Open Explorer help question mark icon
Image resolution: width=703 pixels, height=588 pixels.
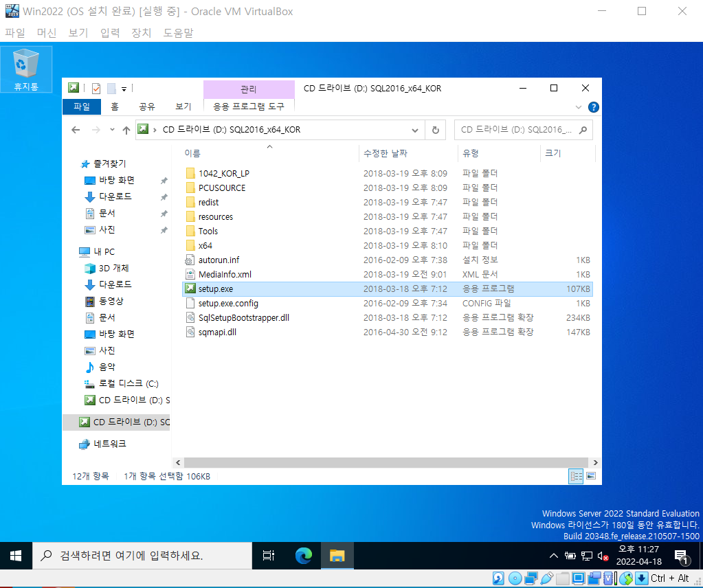click(x=593, y=107)
